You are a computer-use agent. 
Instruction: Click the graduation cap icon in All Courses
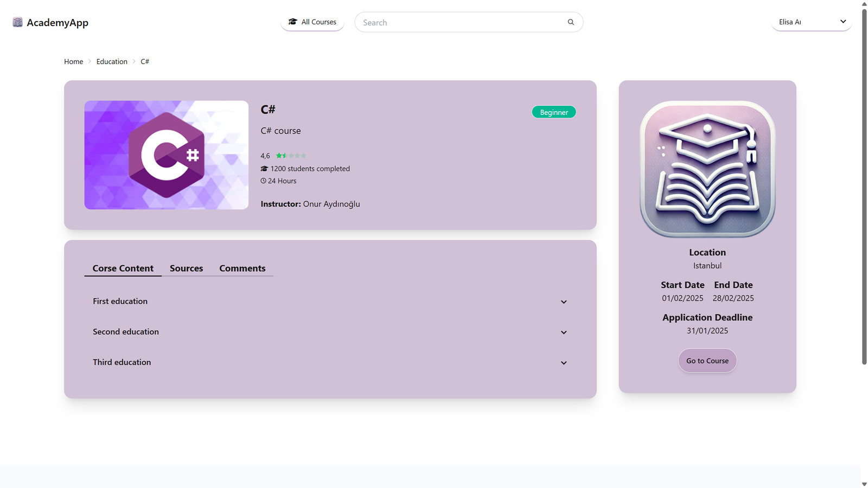pyautogui.click(x=293, y=22)
